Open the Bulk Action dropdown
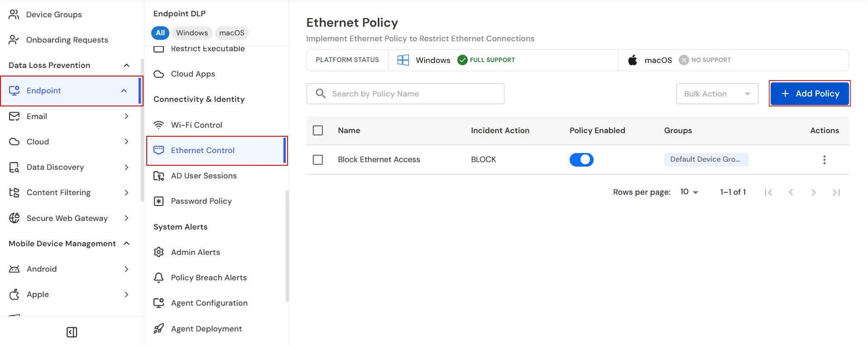The image size is (868, 345). [x=717, y=94]
